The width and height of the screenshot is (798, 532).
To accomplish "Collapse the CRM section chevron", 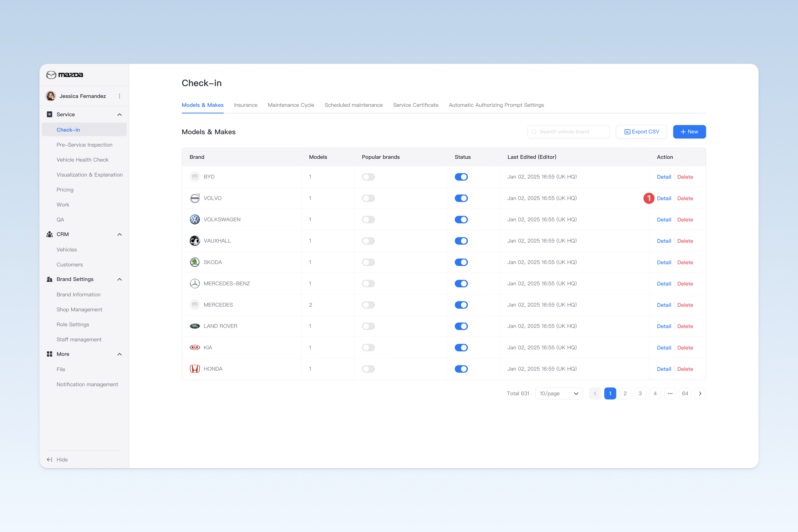I will pos(119,234).
